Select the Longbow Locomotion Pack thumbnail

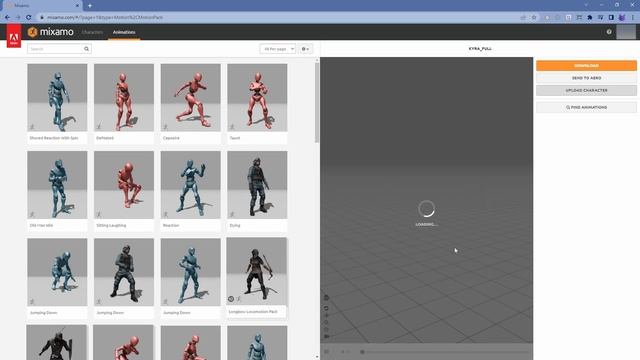(x=256, y=271)
